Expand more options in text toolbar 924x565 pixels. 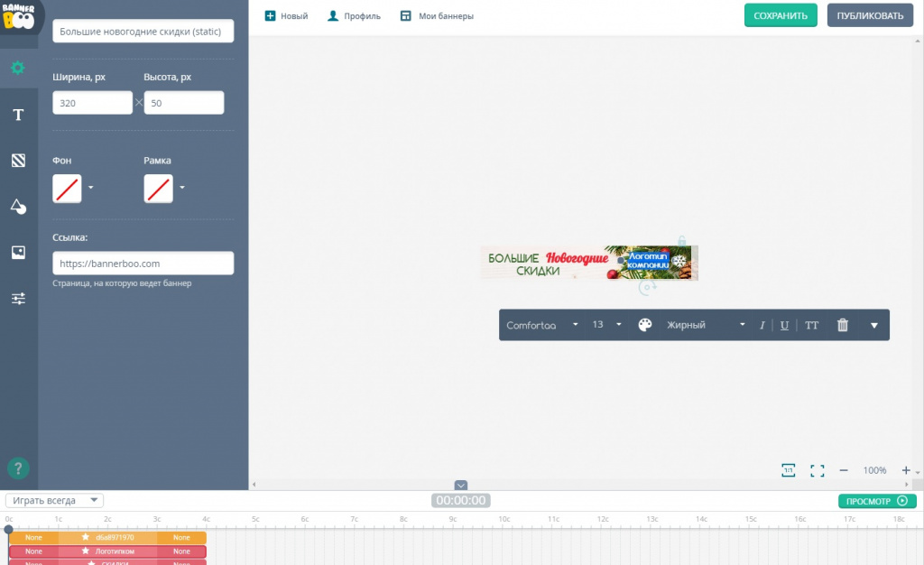(x=874, y=325)
